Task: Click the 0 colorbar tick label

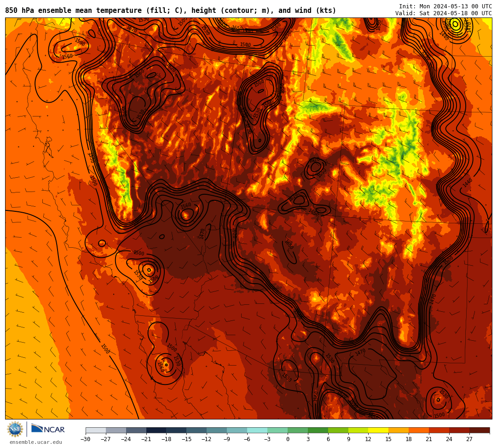Action: click(288, 439)
